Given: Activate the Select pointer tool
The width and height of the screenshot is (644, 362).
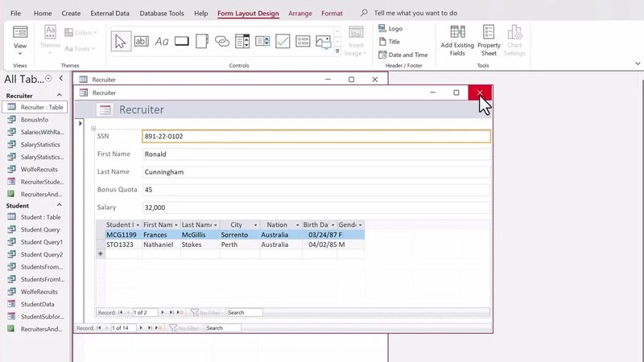Looking at the screenshot, I should [x=121, y=41].
